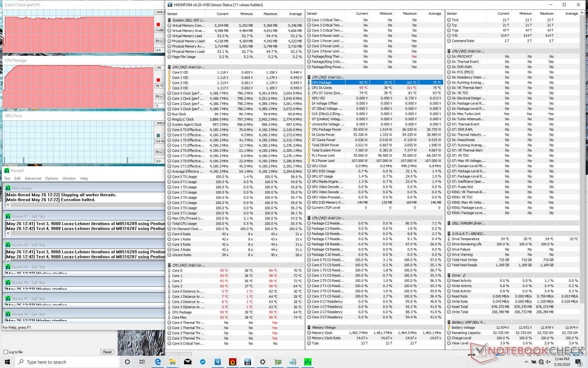588x368 pixels.
Task: Click the Reset button
Action: [107, 352]
